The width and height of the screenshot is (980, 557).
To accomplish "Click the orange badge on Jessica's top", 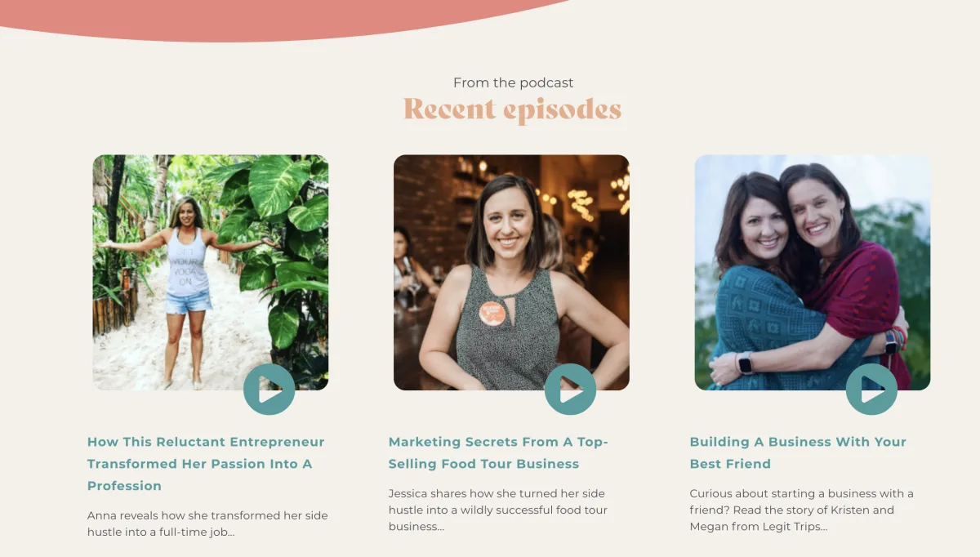I will [x=492, y=313].
